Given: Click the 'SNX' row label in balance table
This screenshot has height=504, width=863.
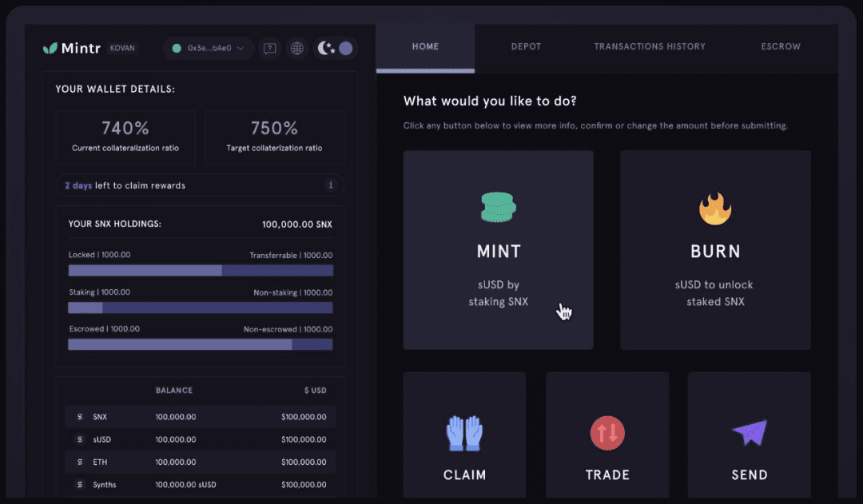Looking at the screenshot, I should [100, 416].
